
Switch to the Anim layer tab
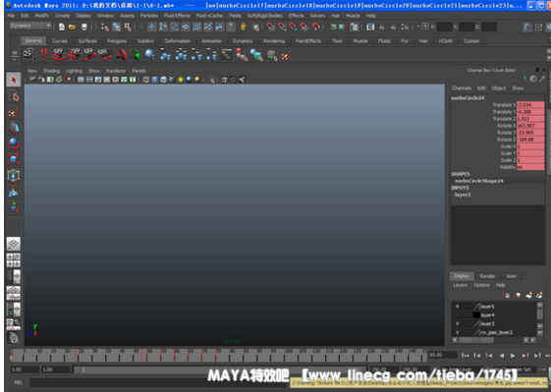click(512, 276)
